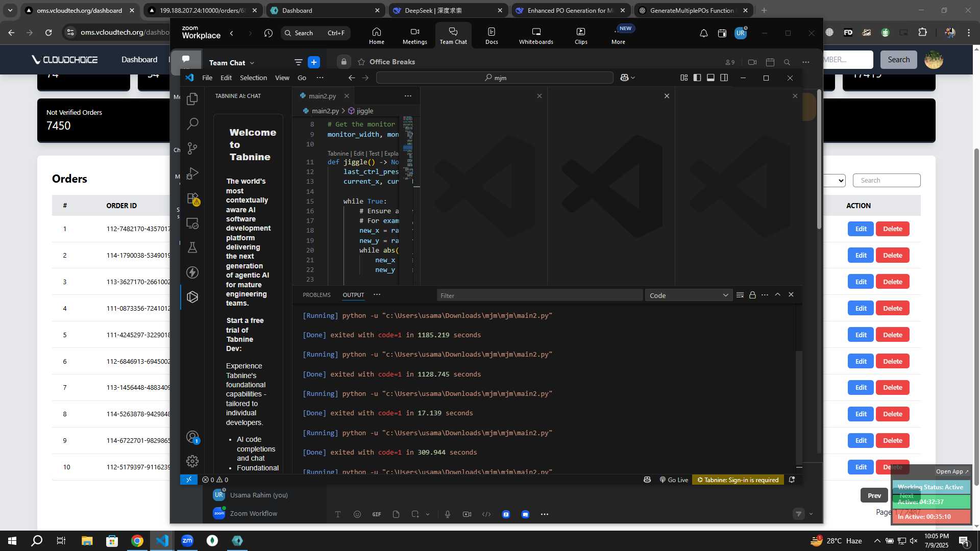Expand the Team Chat header dropdown
980x551 pixels.
click(252, 63)
